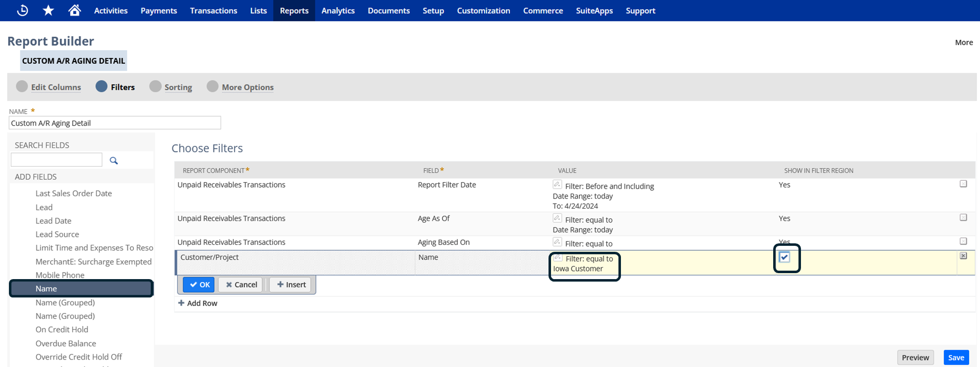Open the Setup menu

coord(433,10)
